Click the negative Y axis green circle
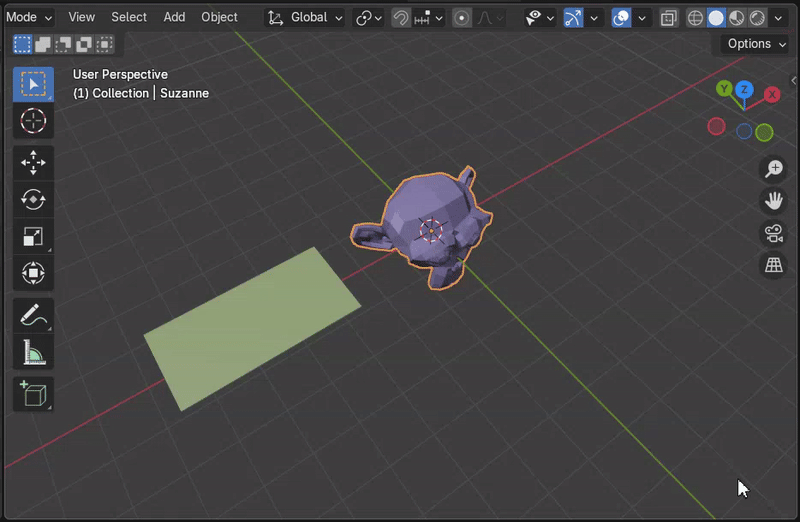The width and height of the screenshot is (800, 522). coord(764,133)
